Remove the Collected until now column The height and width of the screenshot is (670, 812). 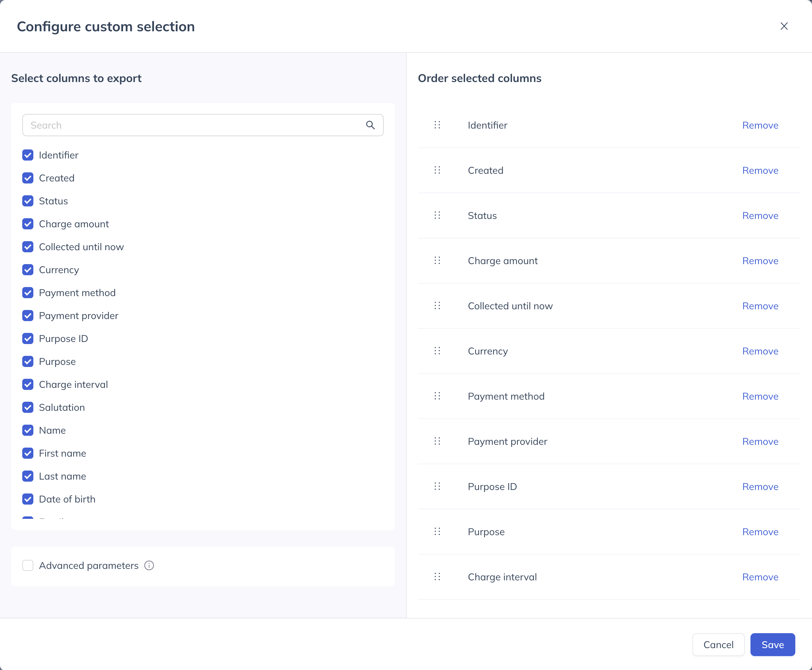(x=760, y=306)
